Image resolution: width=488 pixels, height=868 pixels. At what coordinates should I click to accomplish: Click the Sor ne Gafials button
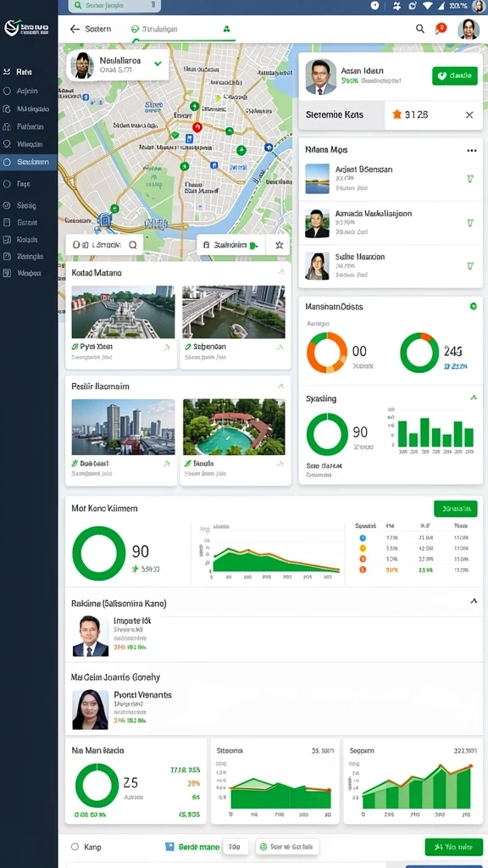pos(287,847)
